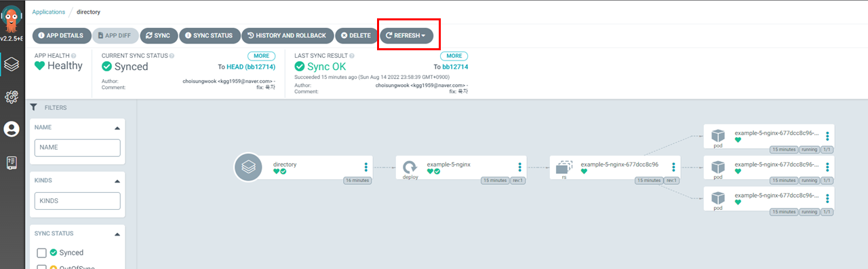Open SYNC STATUS panel
Screen dimensions: 868x269
click(210, 35)
